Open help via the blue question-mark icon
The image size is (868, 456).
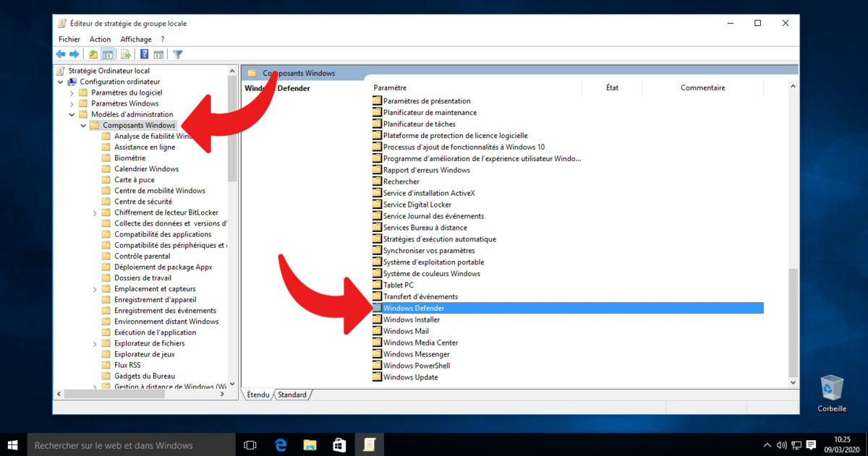[145, 54]
